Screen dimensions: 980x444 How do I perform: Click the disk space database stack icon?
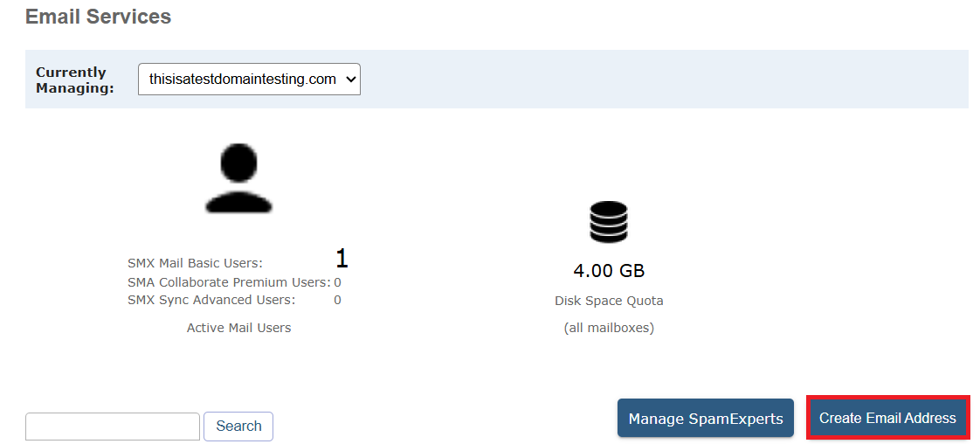coord(609,222)
